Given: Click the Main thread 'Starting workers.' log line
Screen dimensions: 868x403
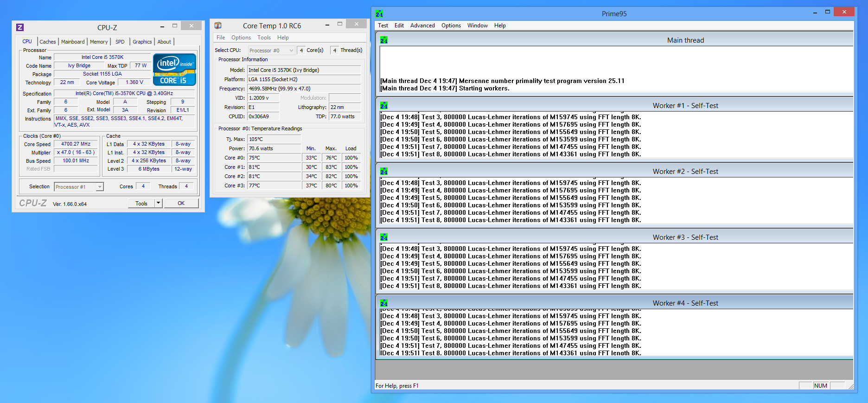Looking at the screenshot, I should tap(445, 89).
